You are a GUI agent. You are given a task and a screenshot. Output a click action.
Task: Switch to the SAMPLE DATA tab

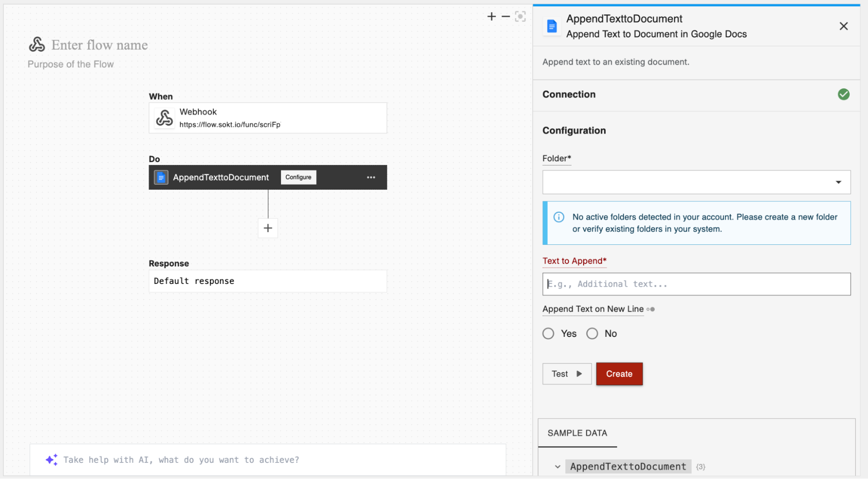point(577,433)
